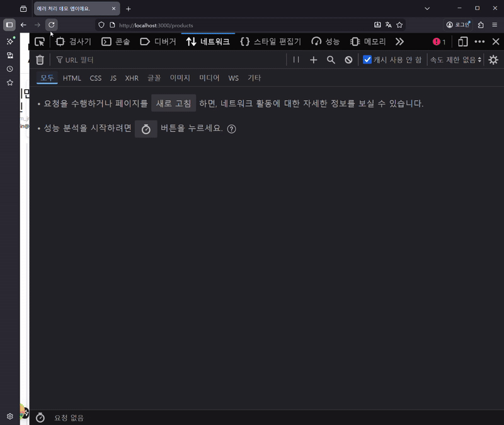Image resolution: width=504 pixels, height=425 pixels.
Task: Toggle responsive design mode icon
Action: tap(463, 42)
